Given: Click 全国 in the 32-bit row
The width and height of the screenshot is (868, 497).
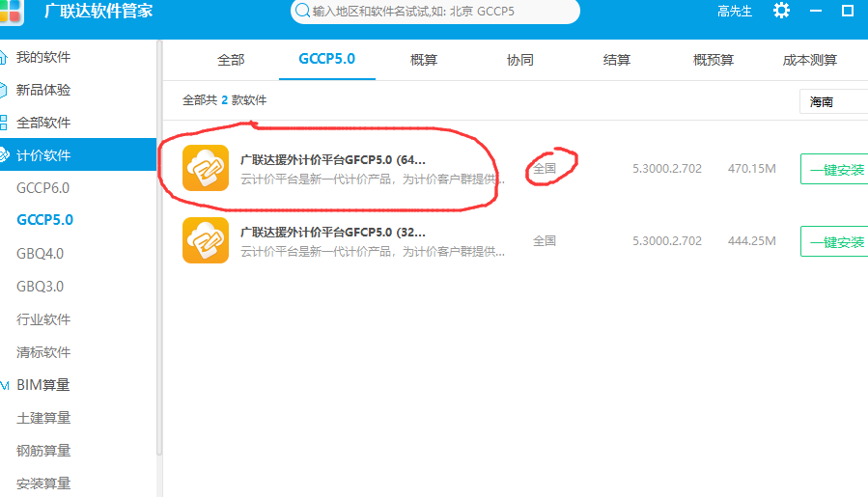Looking at the screenshot, I should pyautogui.click(x=545, y=240).
